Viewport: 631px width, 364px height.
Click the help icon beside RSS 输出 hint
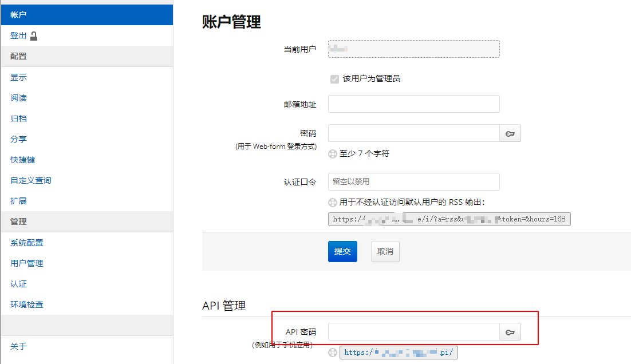(333, 202)
